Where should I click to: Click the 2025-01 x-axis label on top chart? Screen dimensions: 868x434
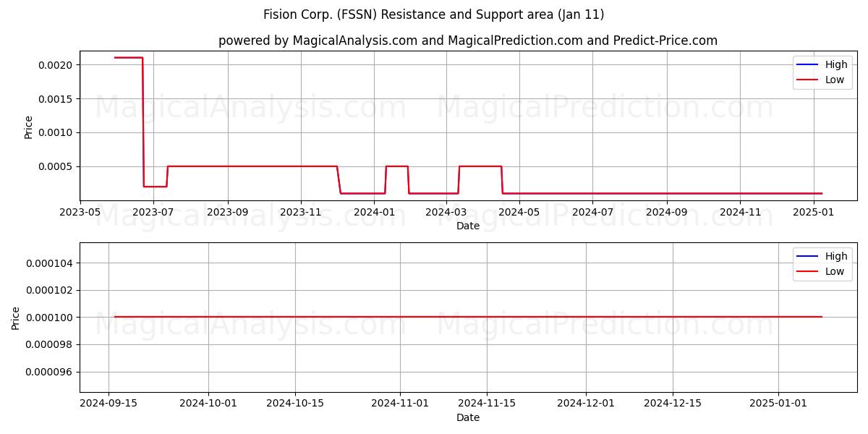pyautogui.click(x=814, y=213)
